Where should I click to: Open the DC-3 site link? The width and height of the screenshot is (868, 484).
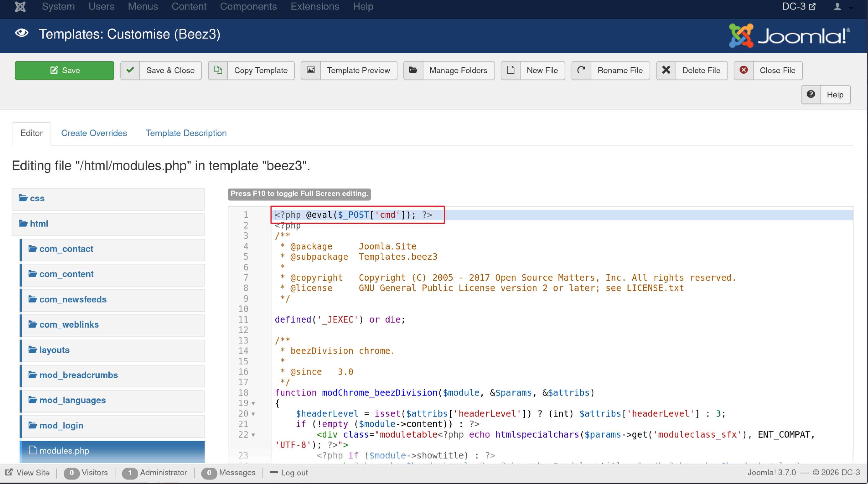[x=799, y=7]
